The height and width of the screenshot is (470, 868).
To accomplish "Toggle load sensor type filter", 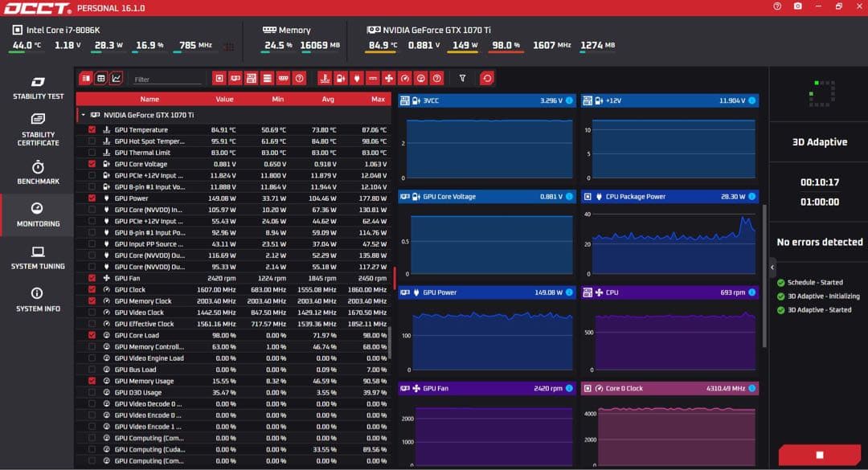I will pos(421,79).
